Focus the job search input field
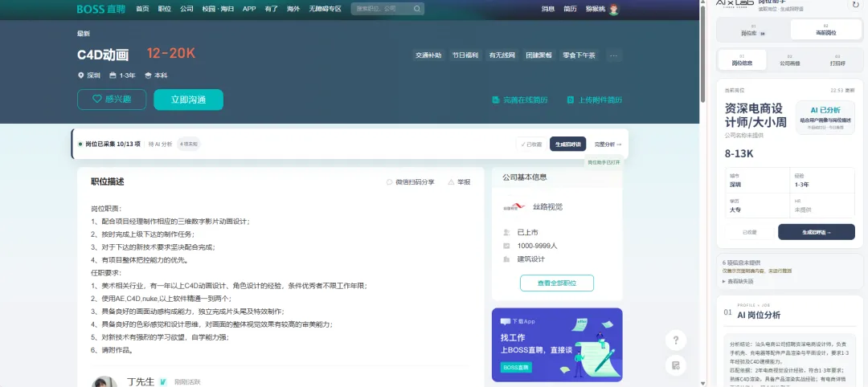 382,9
